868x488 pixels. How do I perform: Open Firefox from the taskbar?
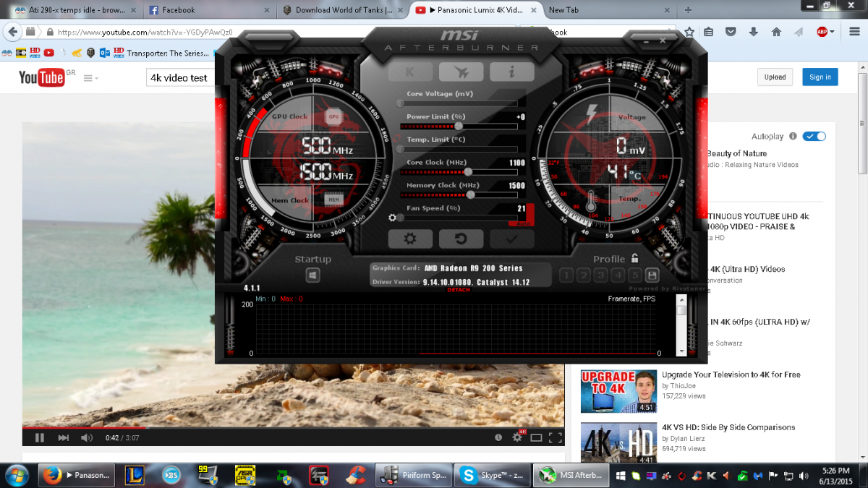[x=76, y=475]
